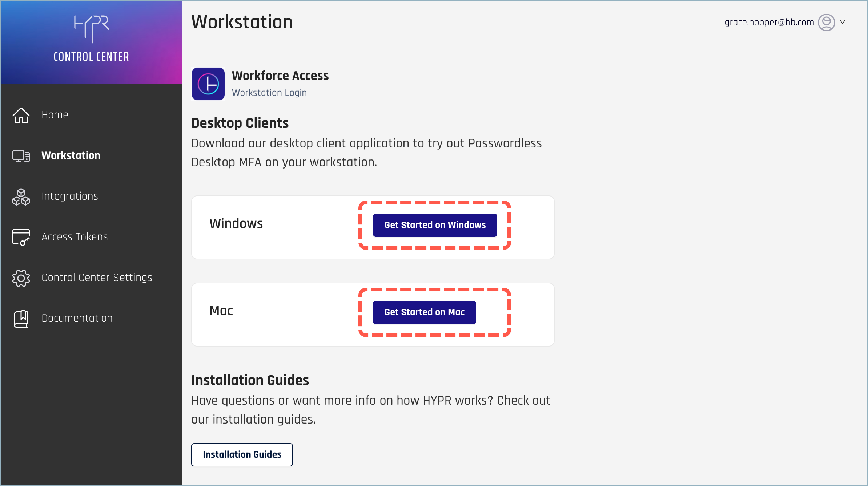The height and width of the screenshot is (486, 868).
Task: Click the user avatar icon
Action: pos(826,23)
